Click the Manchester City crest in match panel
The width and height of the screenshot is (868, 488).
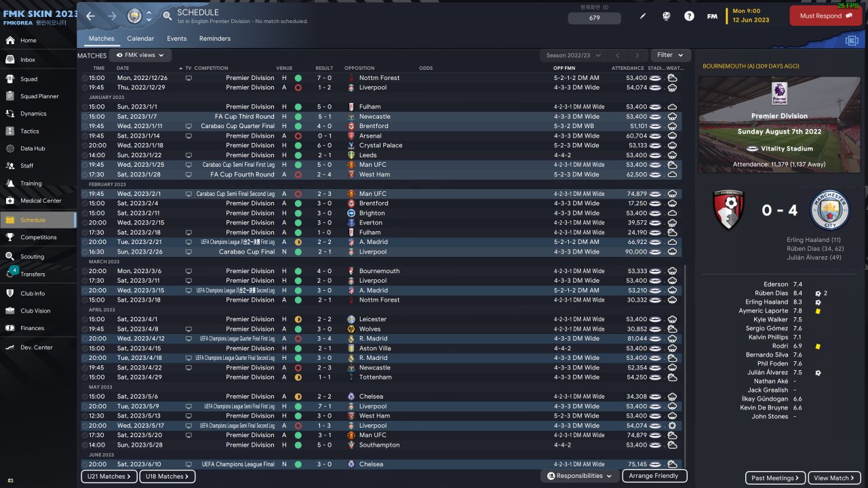click(830, 211)
